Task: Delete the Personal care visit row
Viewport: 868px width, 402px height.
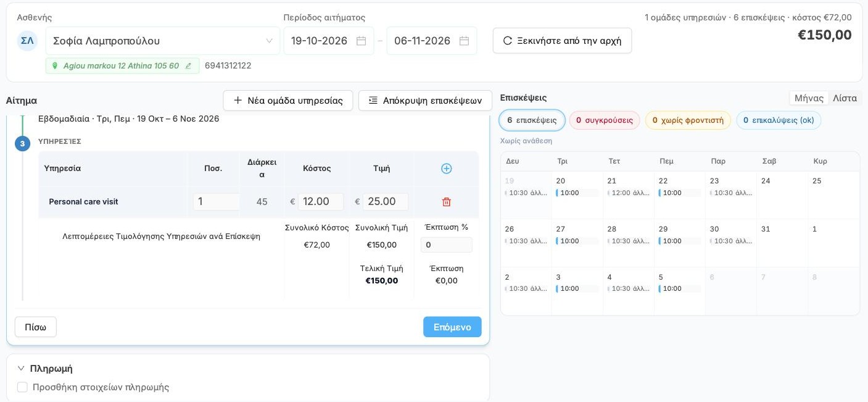Action: pos(447,202)
